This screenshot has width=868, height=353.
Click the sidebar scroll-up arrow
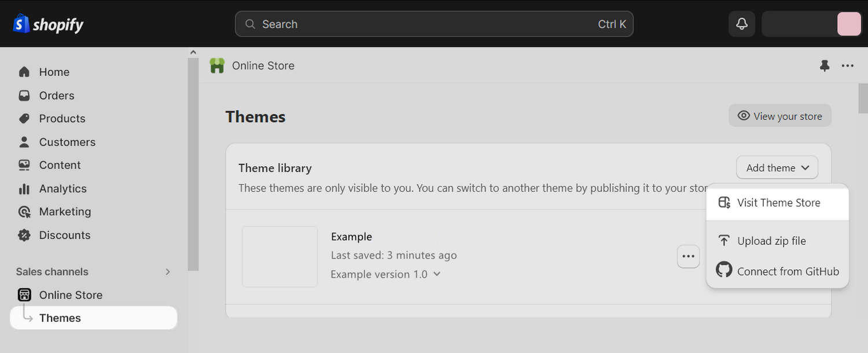193,53
